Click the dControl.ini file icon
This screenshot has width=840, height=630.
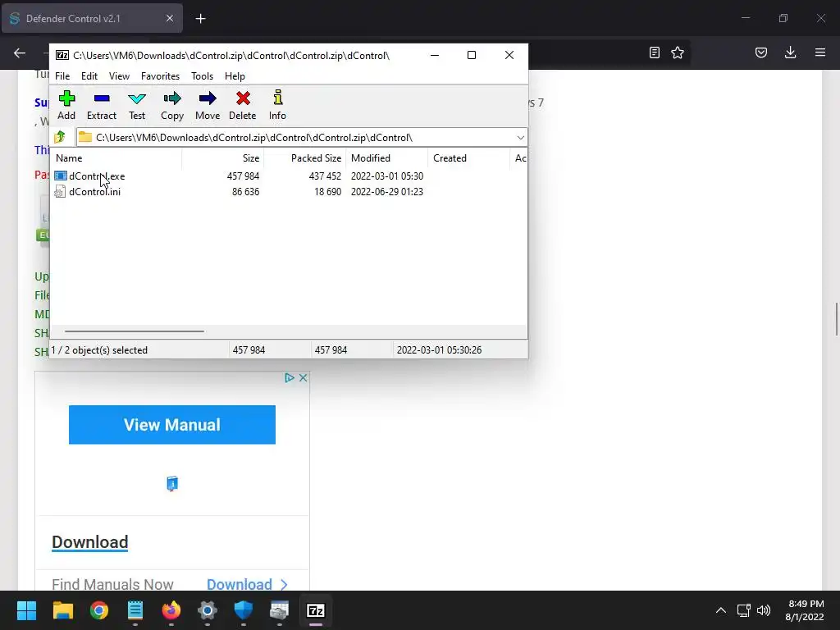coord(61,192)
